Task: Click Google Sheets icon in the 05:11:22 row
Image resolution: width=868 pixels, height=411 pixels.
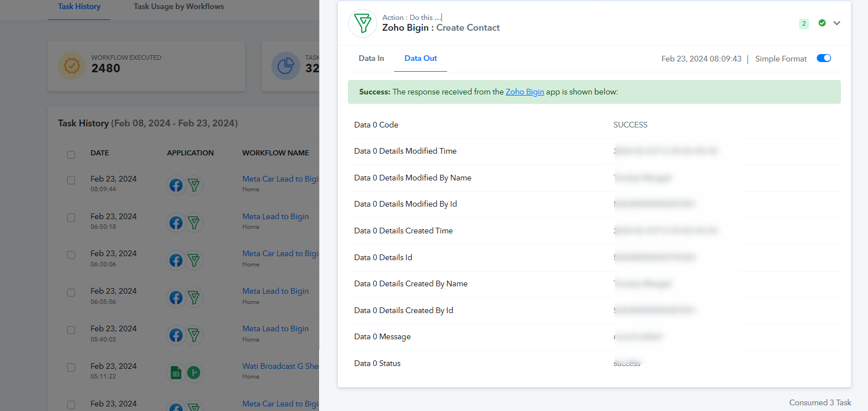Action: click(x=176, y=373)
